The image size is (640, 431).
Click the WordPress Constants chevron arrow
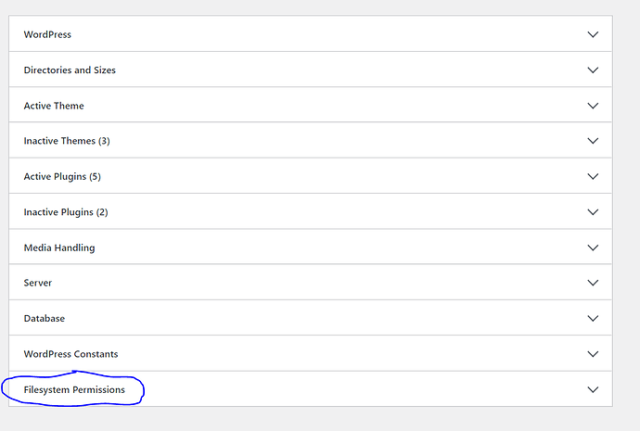click(593, 354)
